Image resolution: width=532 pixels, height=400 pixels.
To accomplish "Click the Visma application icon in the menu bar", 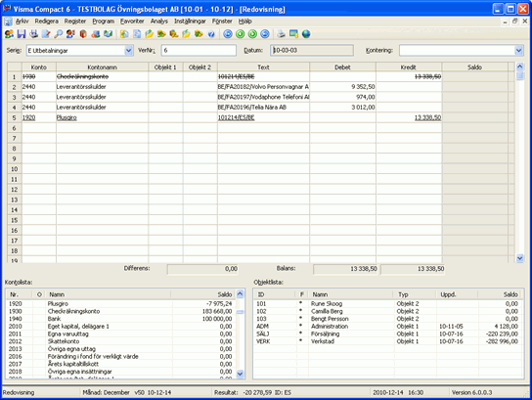I will pos(9,22).
